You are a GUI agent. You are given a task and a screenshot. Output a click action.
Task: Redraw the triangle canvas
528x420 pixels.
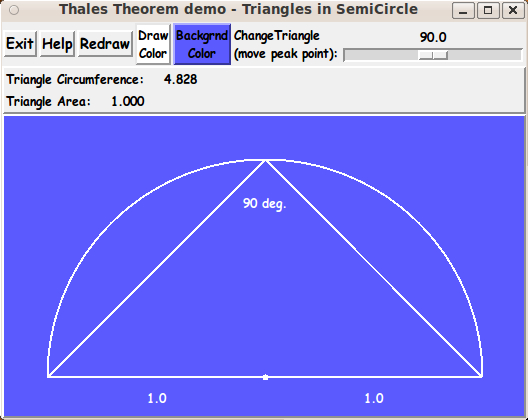pos(105,44)
